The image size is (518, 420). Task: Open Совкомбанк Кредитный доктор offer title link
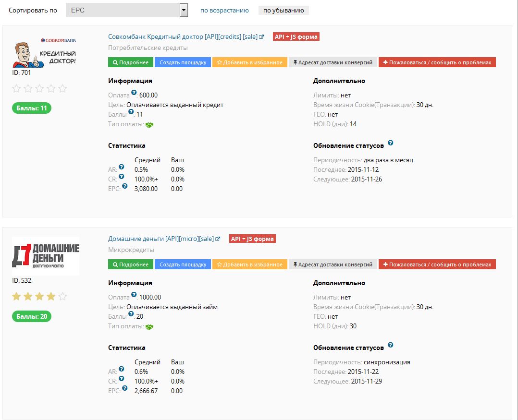pos(183,36)
